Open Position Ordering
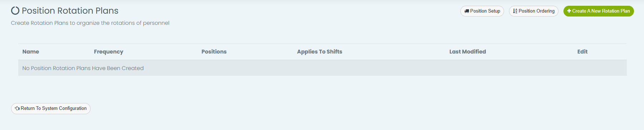Screen dimensions: 644x130 (533, 11)
